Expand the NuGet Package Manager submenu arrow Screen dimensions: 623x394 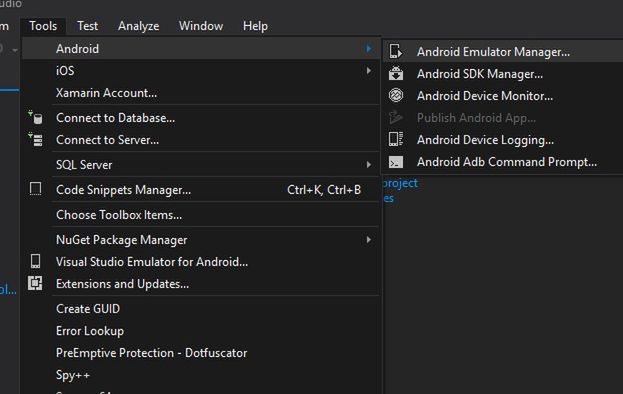click(x=369, y=239)
